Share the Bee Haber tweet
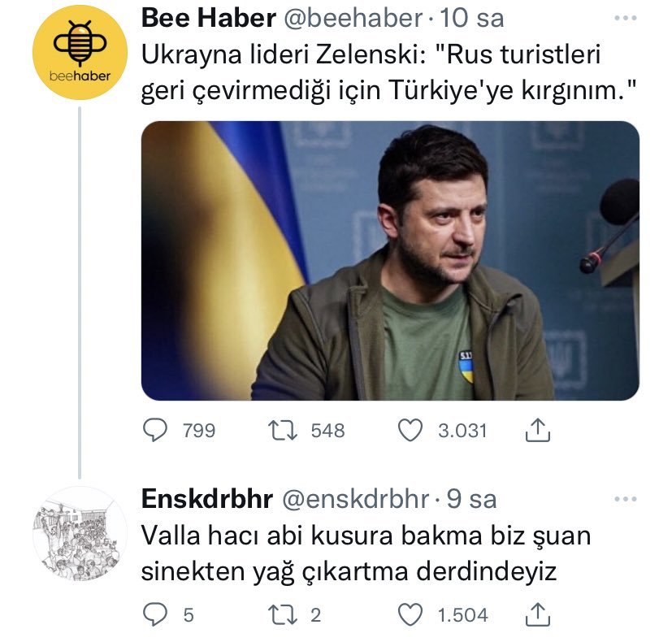Viewport: 672px width, 642px height. (538, 430)
